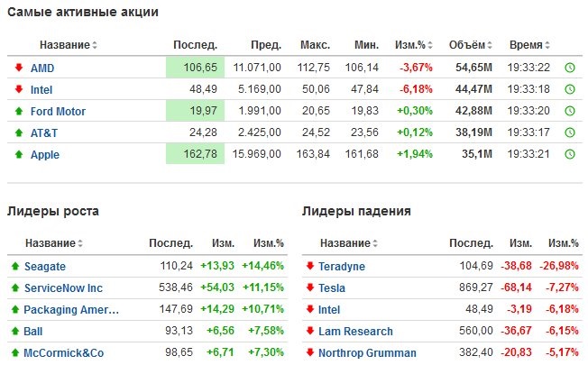Open the AT&T stock link

44,133
